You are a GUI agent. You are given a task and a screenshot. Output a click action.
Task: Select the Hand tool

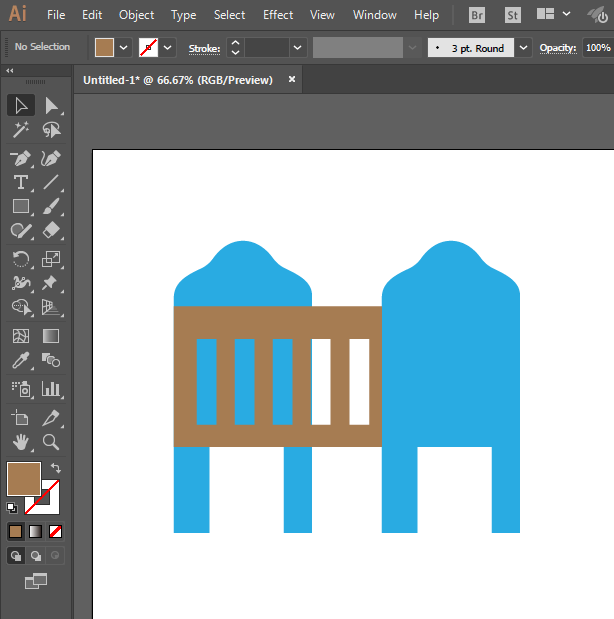tap(20, 441)
